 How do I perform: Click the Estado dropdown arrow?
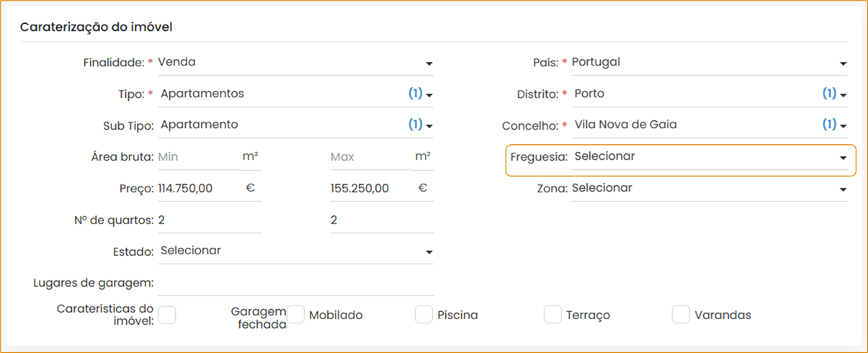[x=429, y=252]
